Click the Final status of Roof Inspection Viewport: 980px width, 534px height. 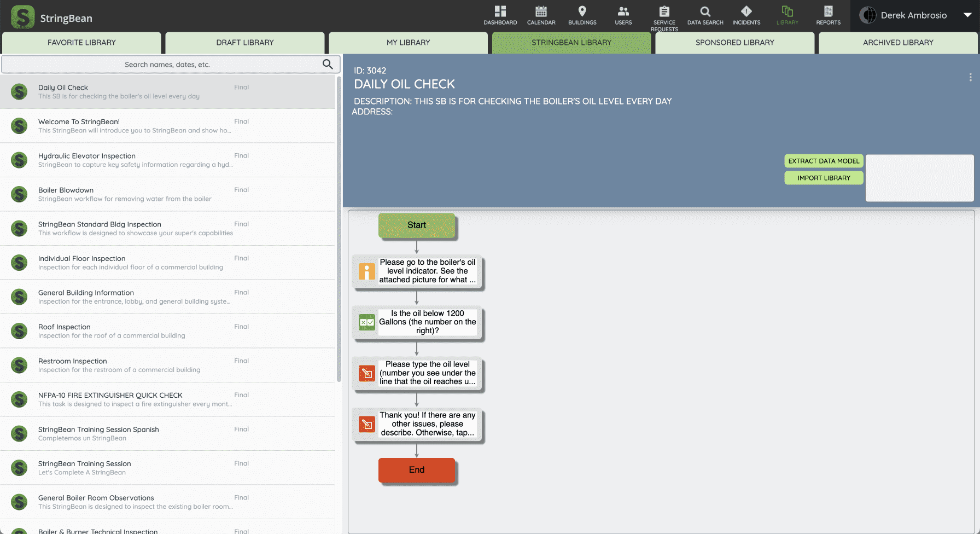[x=241, y=327]
